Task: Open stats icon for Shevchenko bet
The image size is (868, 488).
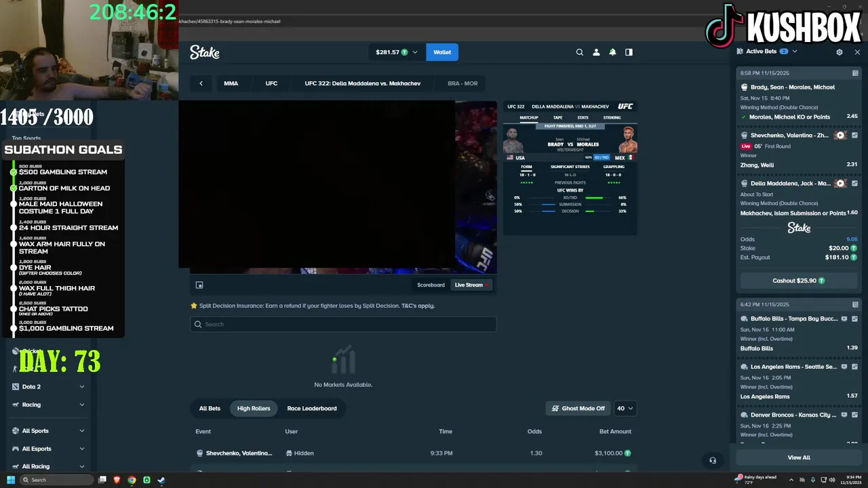Action: pyautogui.click(x=854, y=136)
